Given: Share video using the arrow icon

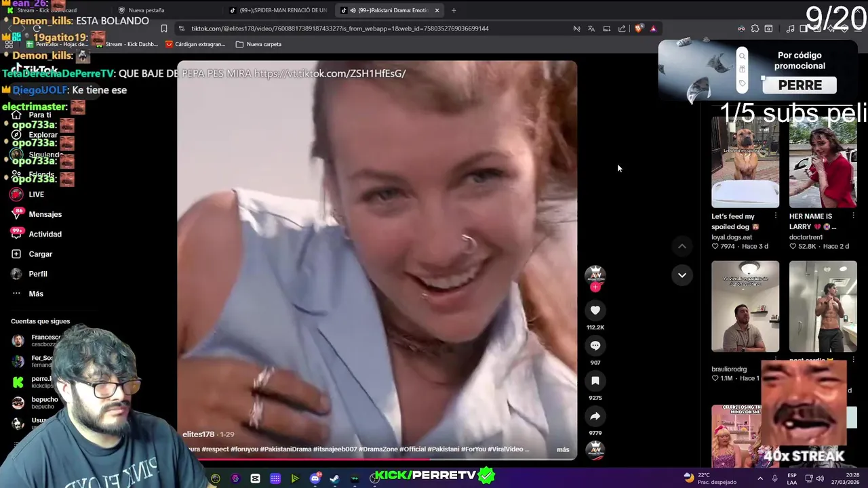Looking at the screenshot, I should (595, 416).
